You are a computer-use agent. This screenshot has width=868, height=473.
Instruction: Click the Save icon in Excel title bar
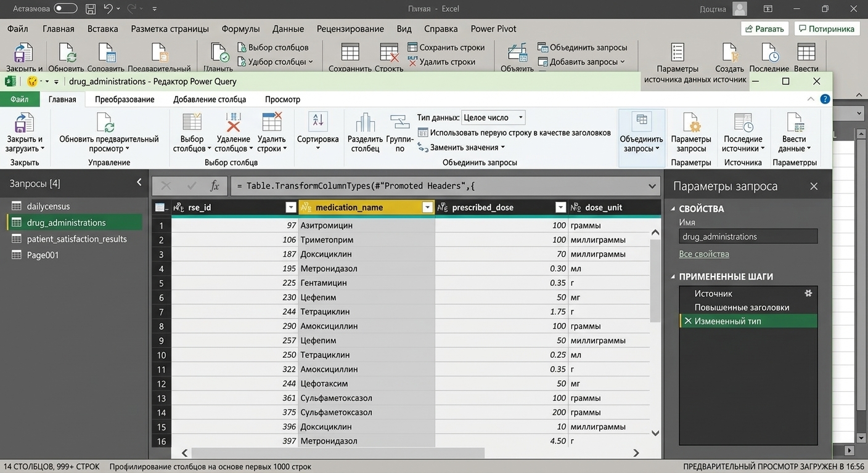pyautogui.click(x=91, y=9)
